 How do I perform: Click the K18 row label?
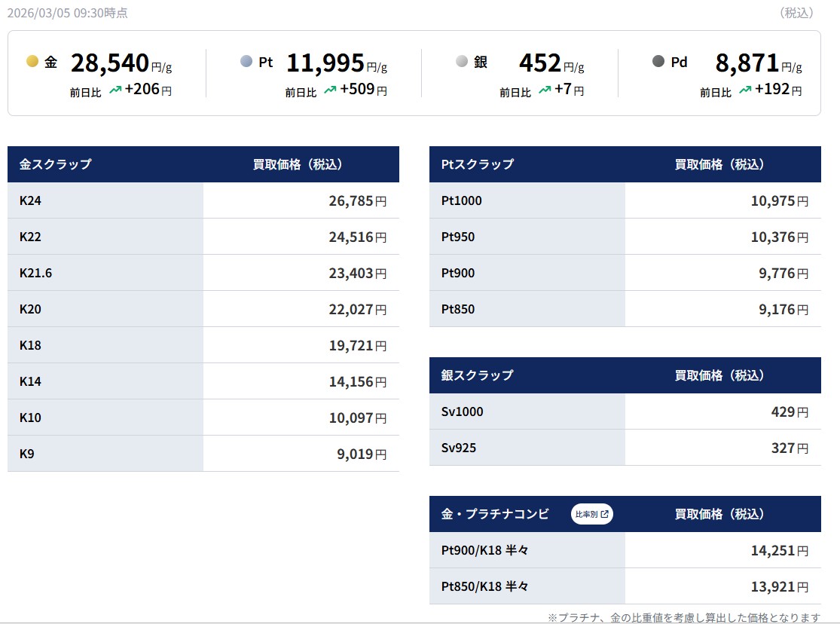31,345
